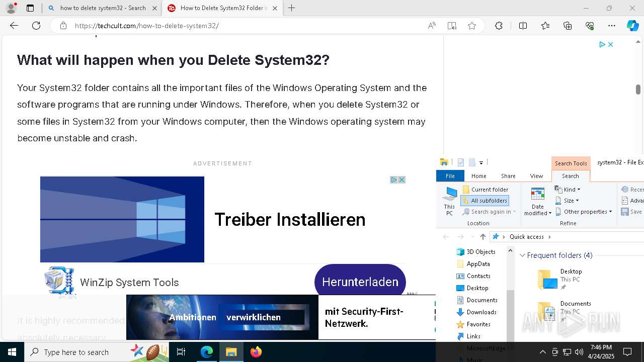Click the Edge back arrow button
644x362 pixels.
[14, 26]
